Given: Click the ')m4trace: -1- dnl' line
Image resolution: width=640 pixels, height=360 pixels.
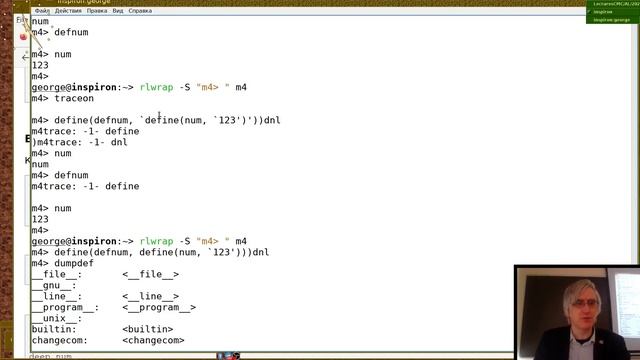Looking at the screenshot, I should [x=80, y=142].
